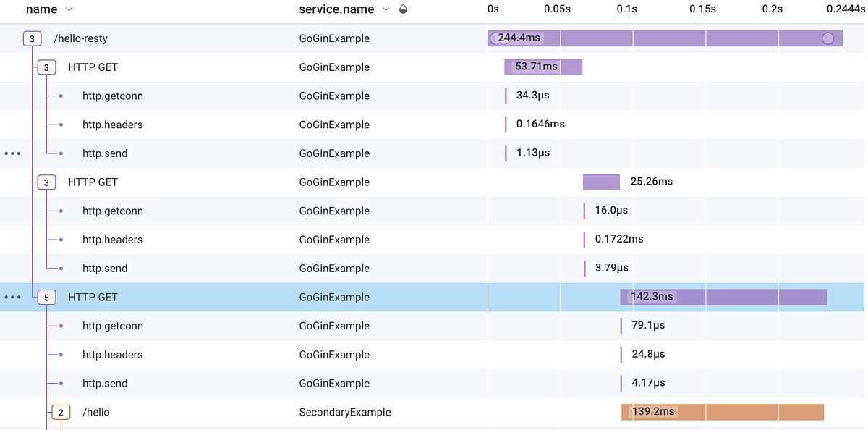Click the dot beside http.getconn in the second group
Screen dimensions: 868x430
(62, 211)
